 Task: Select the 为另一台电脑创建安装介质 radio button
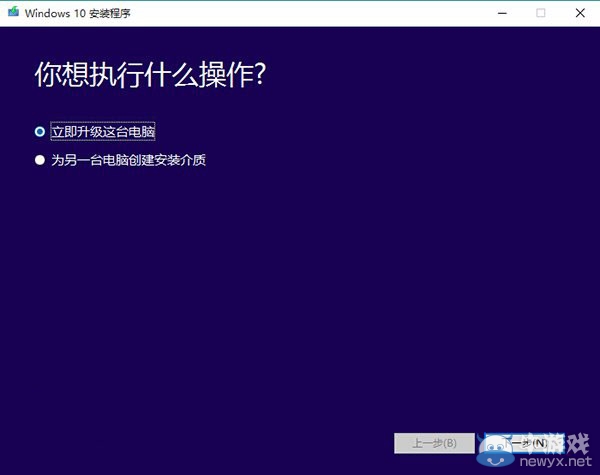40,160
